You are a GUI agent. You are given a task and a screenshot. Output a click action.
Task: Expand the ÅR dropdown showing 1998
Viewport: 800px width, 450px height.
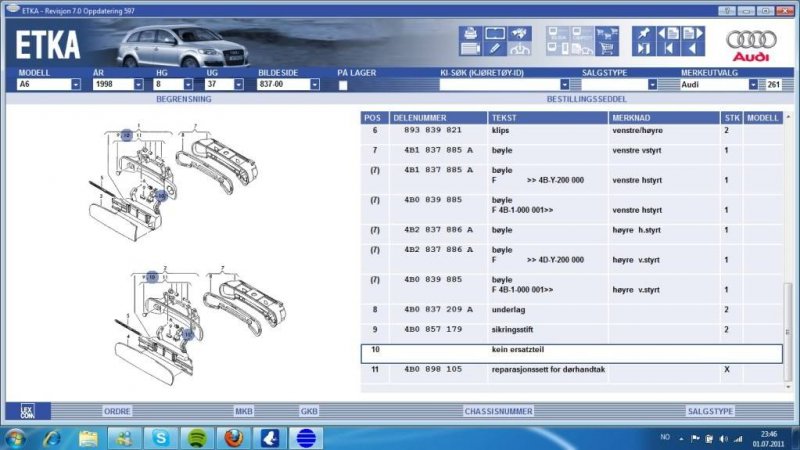(138, 85)
